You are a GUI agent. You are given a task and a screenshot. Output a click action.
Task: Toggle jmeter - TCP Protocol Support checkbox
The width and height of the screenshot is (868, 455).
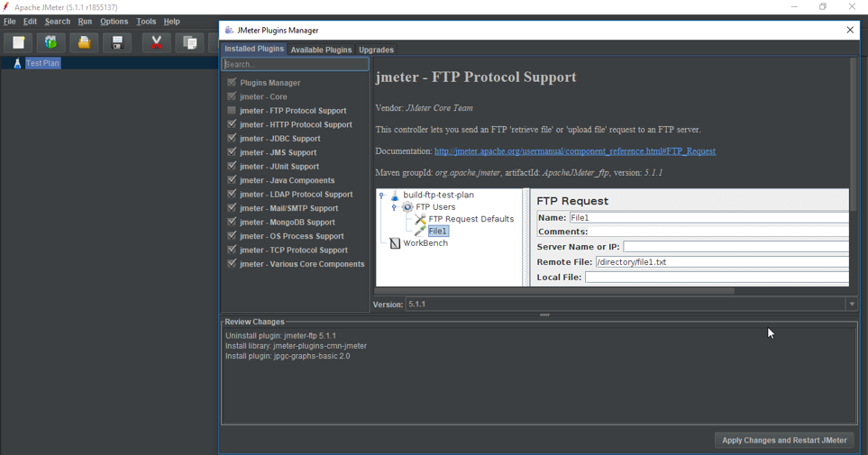[x=232, y=250]
